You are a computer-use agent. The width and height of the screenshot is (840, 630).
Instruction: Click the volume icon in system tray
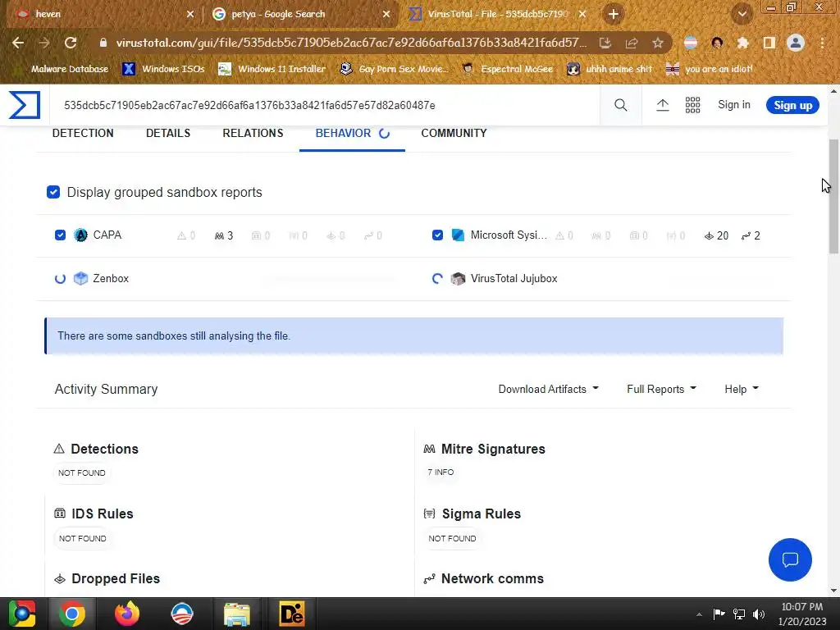click(x=759, y=614)
